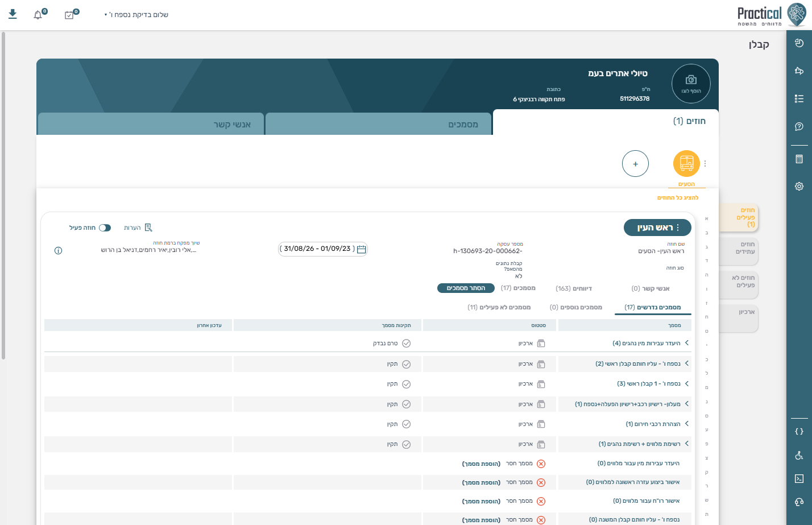
Task: Click the הסתר מסמכים button
Action: [x=466, y=288]
